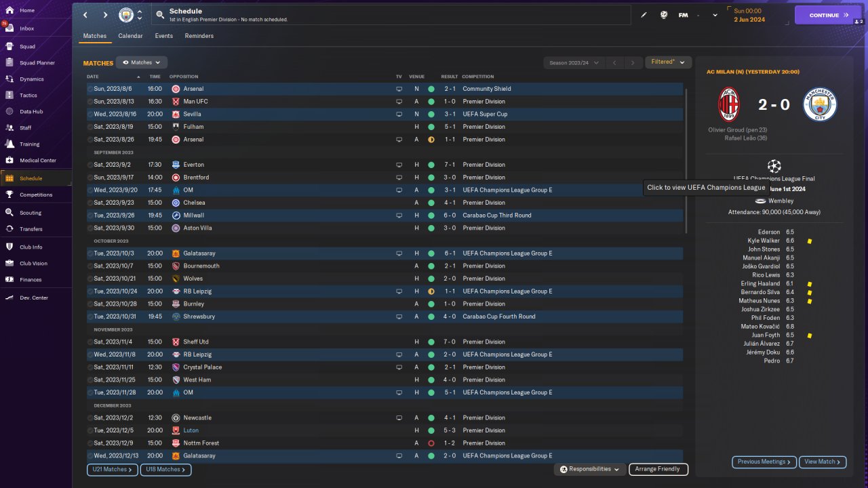
Task: Sort by the Competition column header
Action: (x=478, y=77)
